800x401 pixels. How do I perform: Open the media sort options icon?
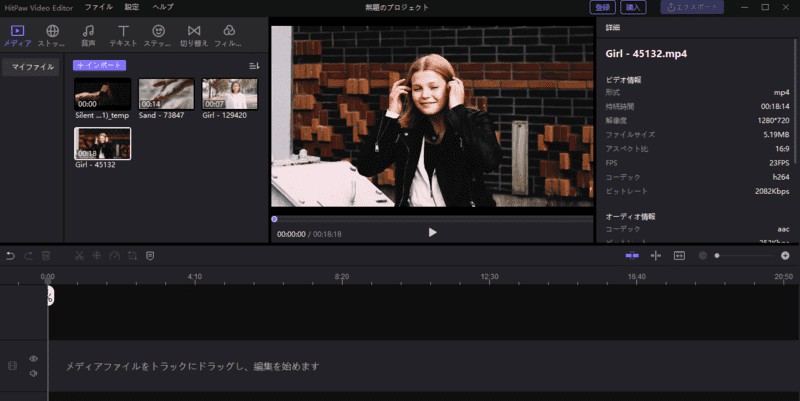coord(254,66)
